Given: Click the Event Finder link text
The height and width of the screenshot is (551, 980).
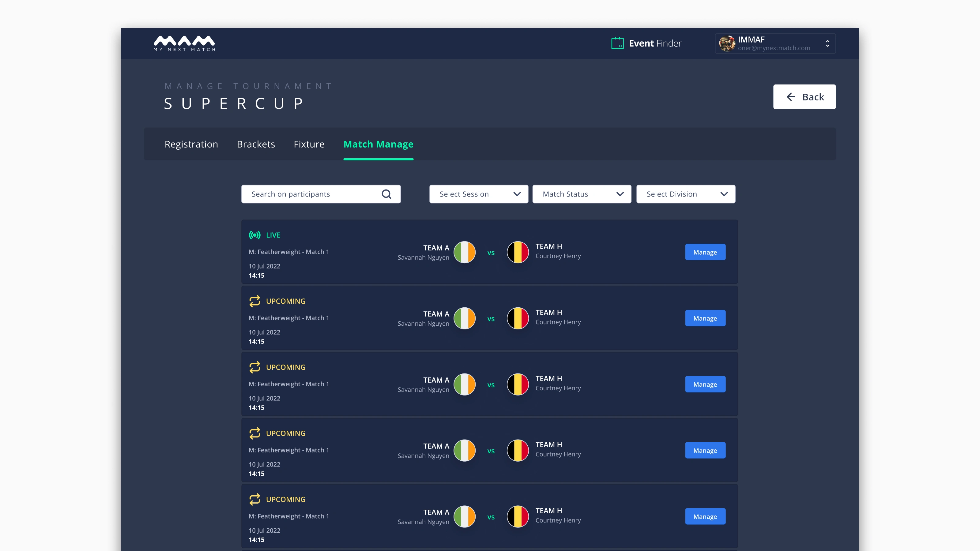Looking at the screenshot, I should click(655, 43).
